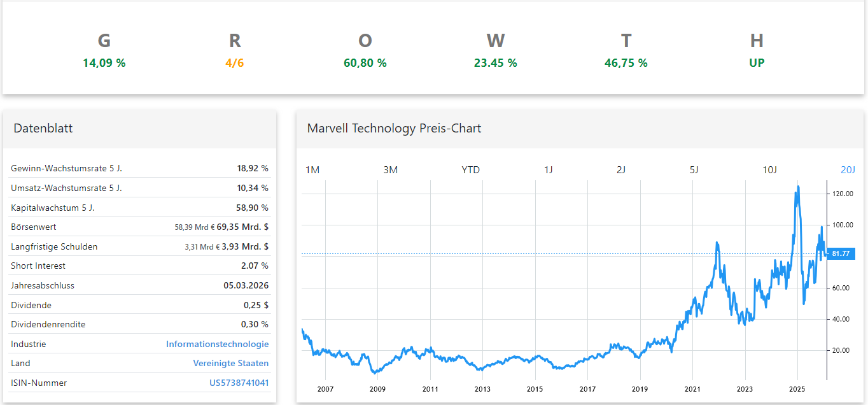Select the 10J timeframe
Viewport: 868px width, 405px height.
[x=771, y=169]
